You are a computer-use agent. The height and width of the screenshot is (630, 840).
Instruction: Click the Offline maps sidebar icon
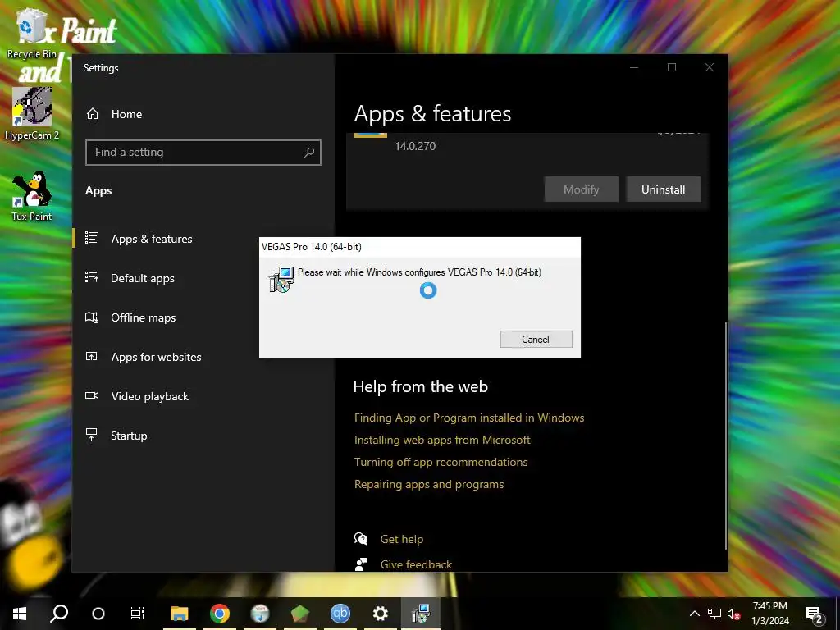[92, 317]
